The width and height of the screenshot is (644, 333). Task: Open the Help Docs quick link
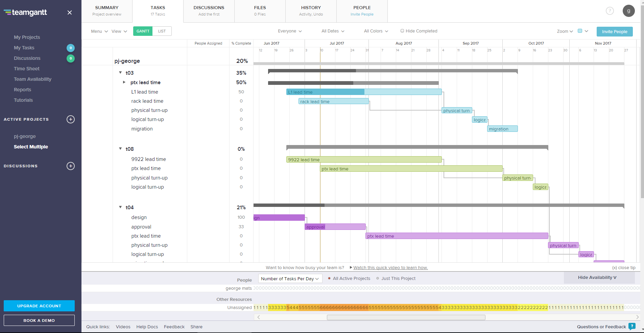[x=147, y=327]
